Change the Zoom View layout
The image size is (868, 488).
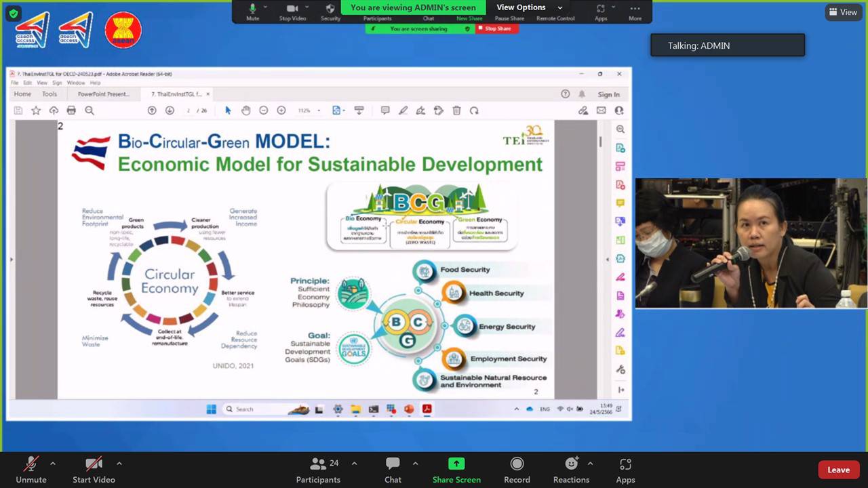843,12
